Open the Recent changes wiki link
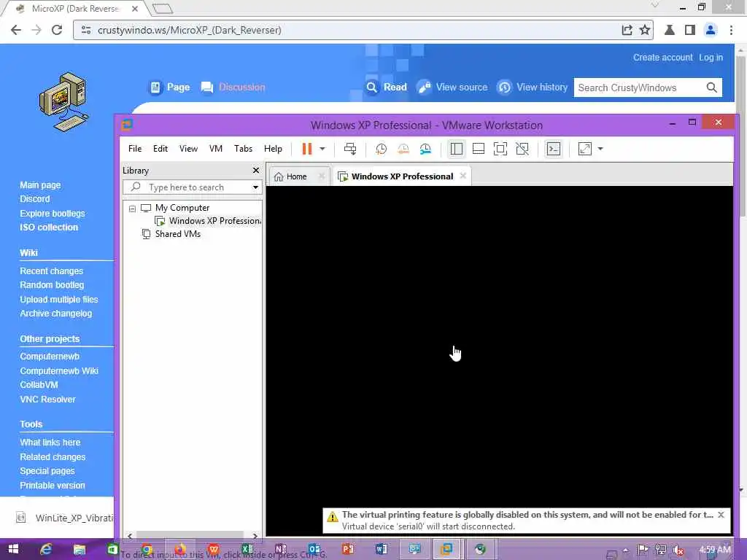The image size is (747, 560). [52, 271]
